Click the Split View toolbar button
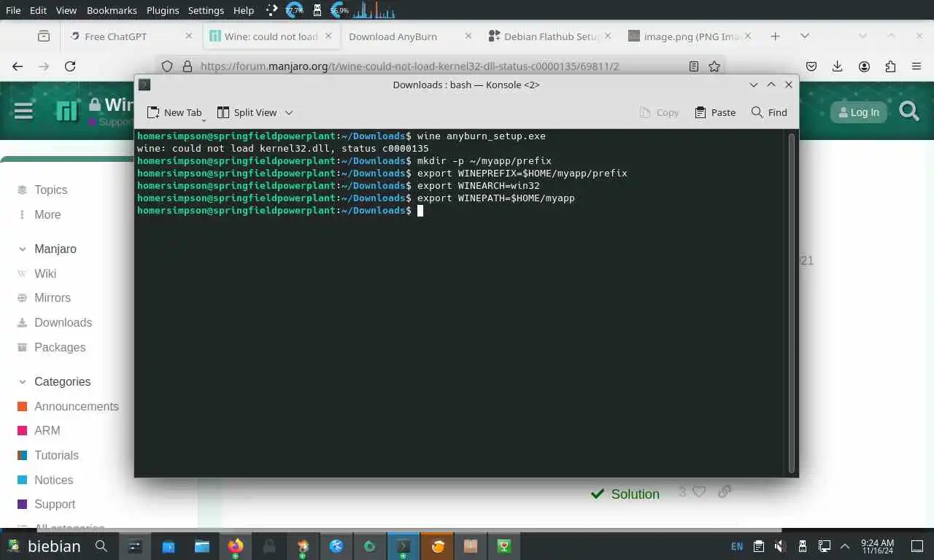Viewport: 934px width, 560px height. (247, 112)
